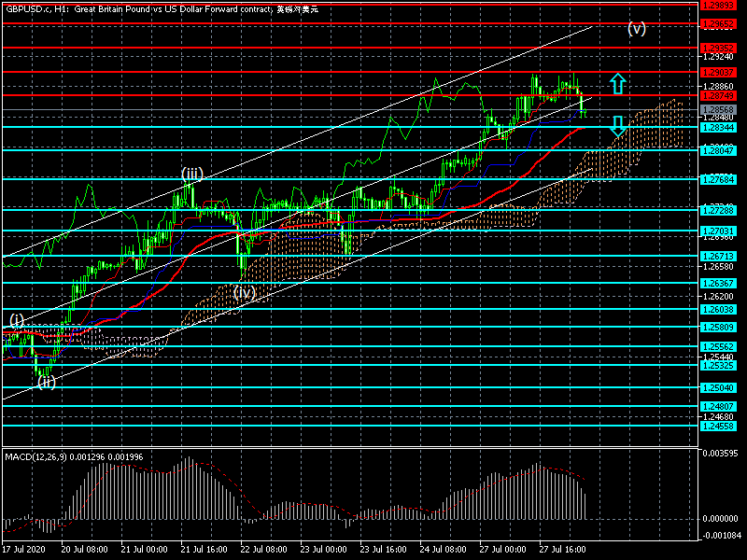
Task: Click the 1.28860 price scale value
Action: pos(718,87)
